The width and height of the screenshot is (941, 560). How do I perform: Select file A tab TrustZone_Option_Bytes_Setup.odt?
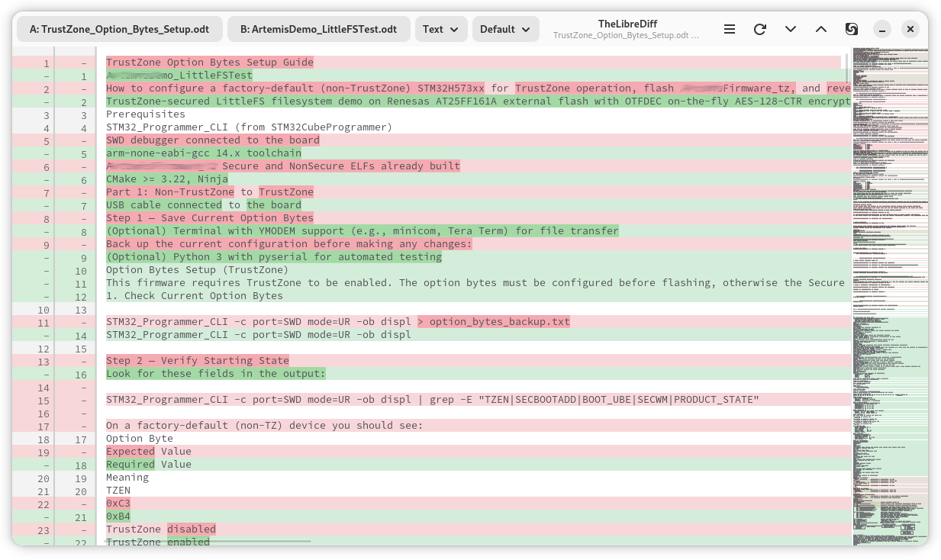tap(119, 28)
